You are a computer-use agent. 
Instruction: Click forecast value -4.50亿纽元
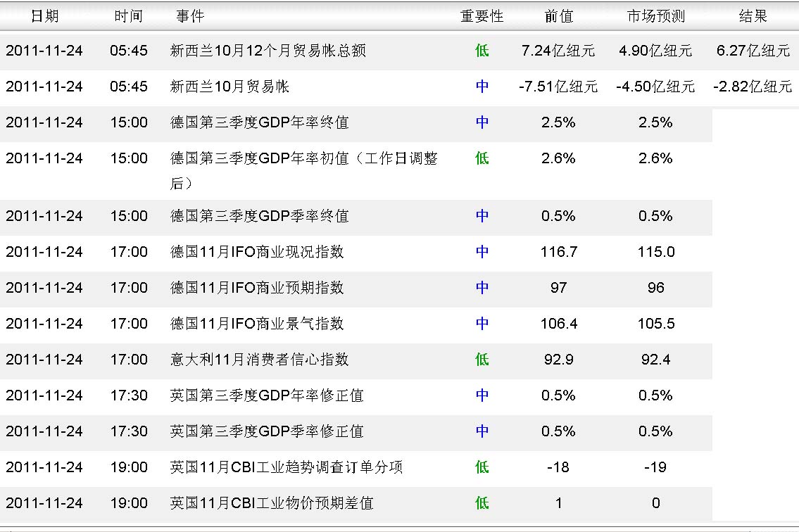coord(656,86)
